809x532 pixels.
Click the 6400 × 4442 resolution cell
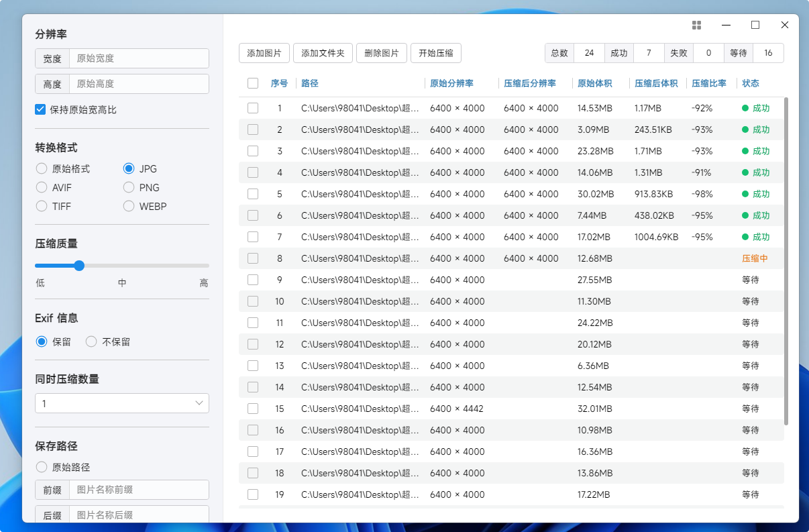click(x=457, y=409)
